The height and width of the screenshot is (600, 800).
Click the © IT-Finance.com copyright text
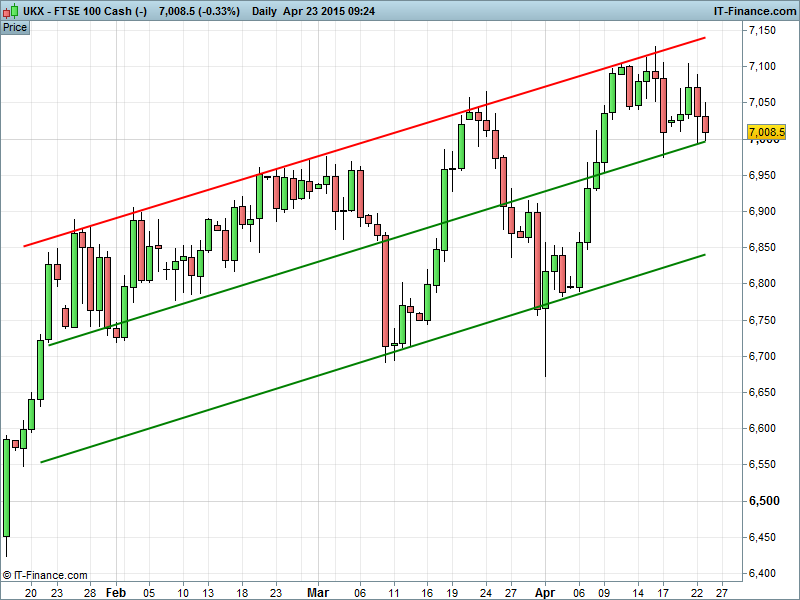[45, 575]
